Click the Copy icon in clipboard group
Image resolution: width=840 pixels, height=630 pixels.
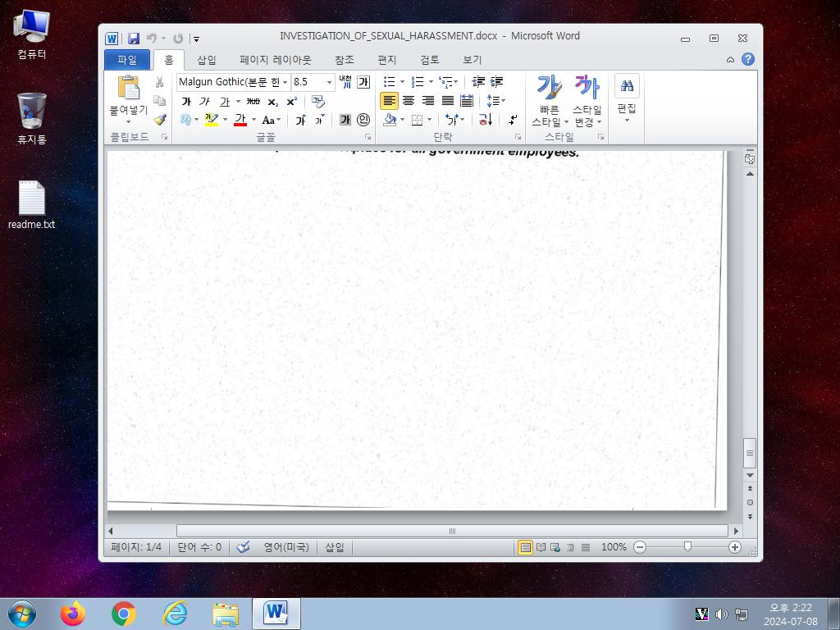click(x=160, y=101)
